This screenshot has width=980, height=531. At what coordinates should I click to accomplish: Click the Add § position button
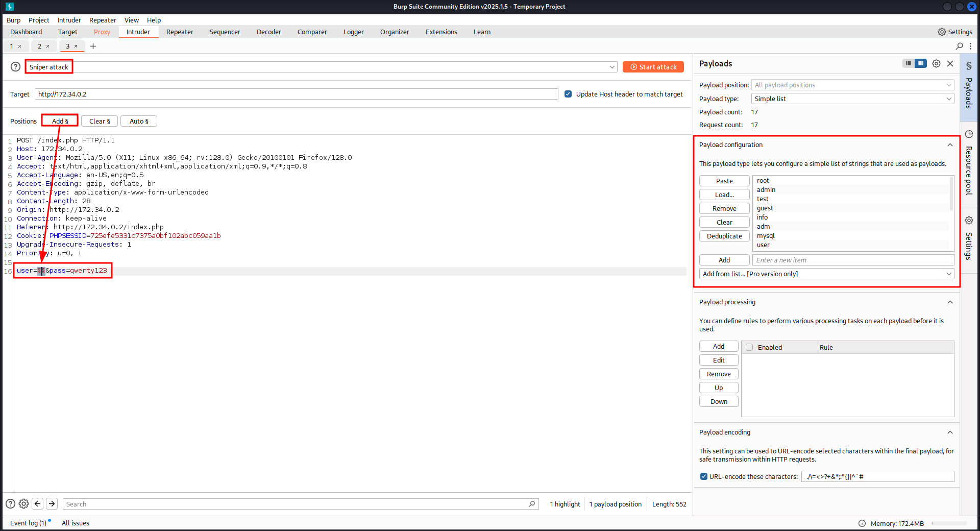click(60, 121)
